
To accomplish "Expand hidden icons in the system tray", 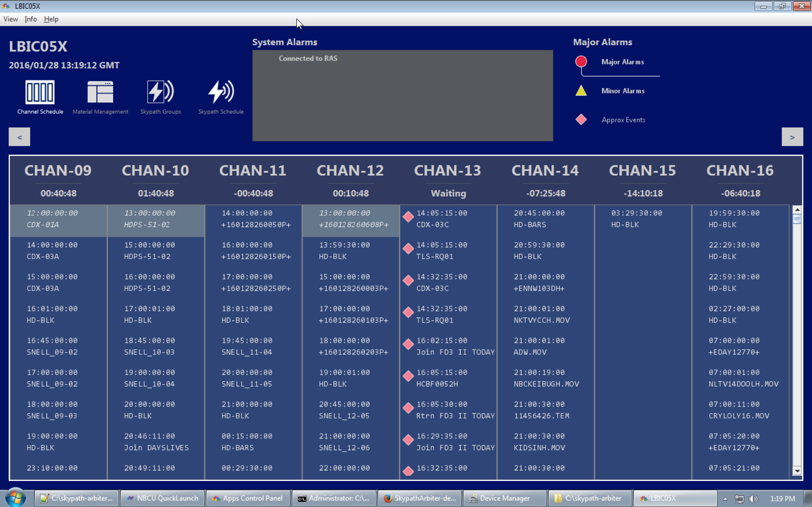I will click(x=725, y=498).
